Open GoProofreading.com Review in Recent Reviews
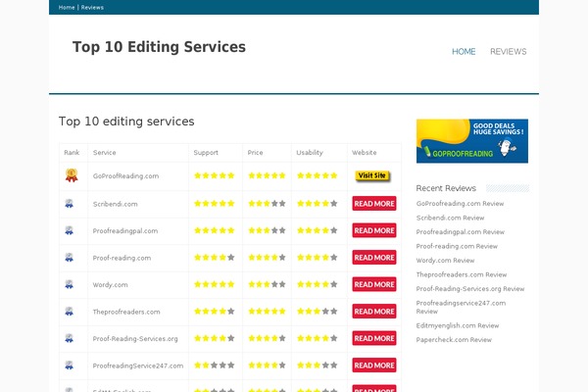 460,204
